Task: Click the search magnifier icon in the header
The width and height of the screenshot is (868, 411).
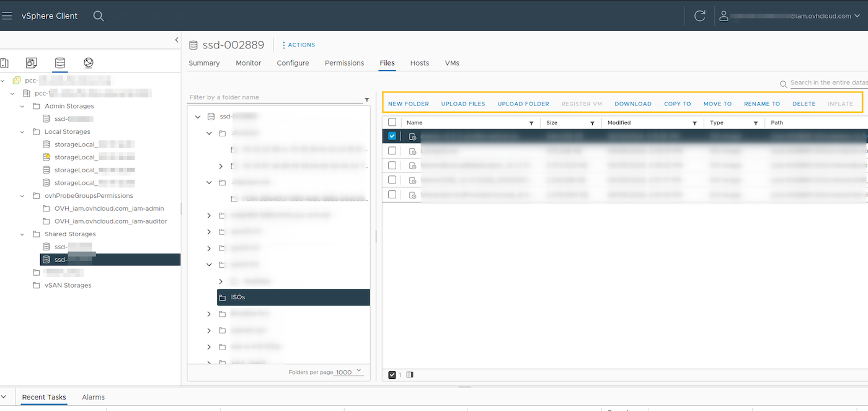Action: tap(98, 15)
